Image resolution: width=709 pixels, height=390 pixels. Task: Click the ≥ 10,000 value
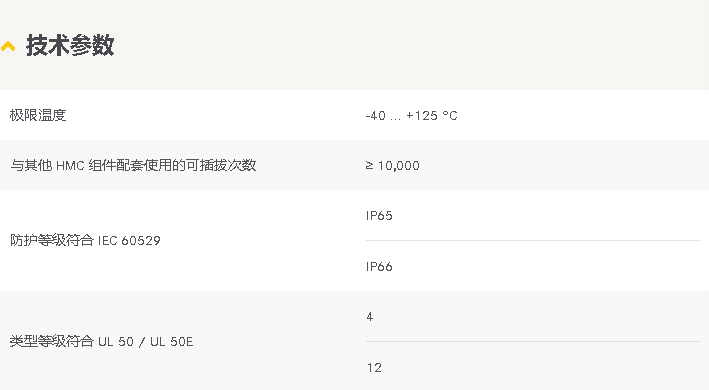tap(392, 165)
